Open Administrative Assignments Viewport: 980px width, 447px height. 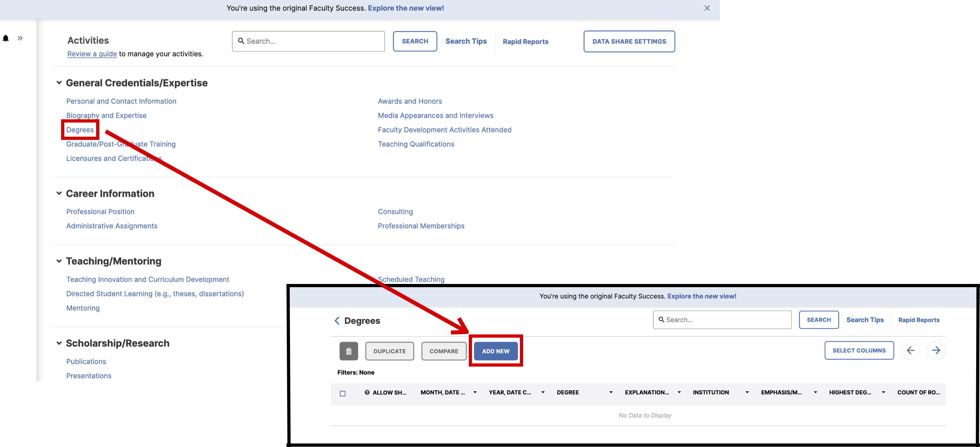tap(112, 226)
